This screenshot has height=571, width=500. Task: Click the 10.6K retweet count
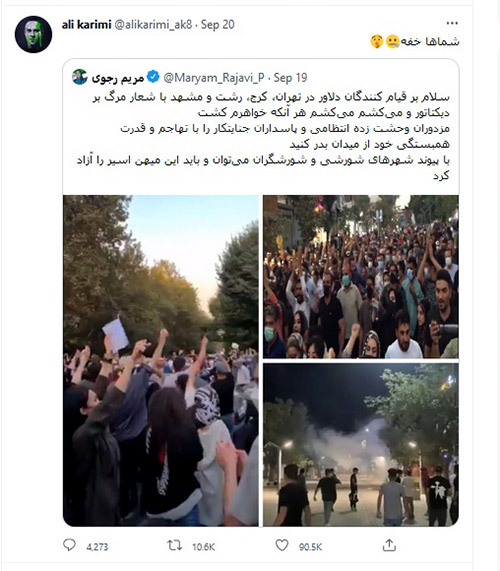pyautogui.click(x=204, y=547)
